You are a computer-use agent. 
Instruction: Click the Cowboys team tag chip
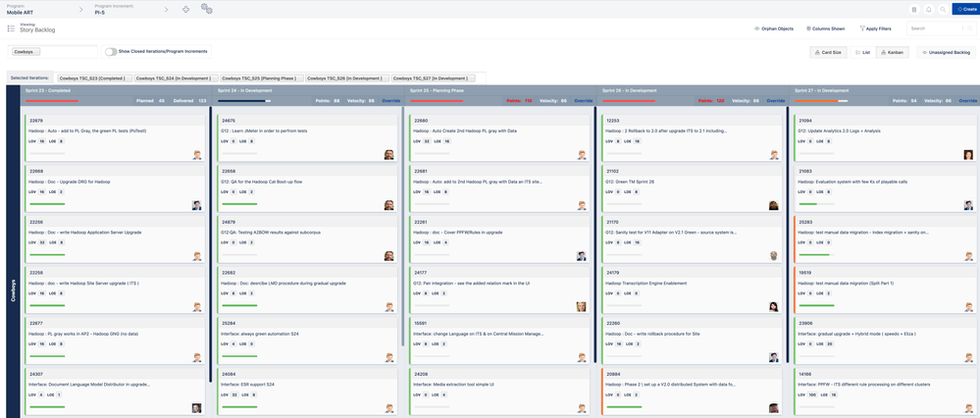[x=26, y=52]
